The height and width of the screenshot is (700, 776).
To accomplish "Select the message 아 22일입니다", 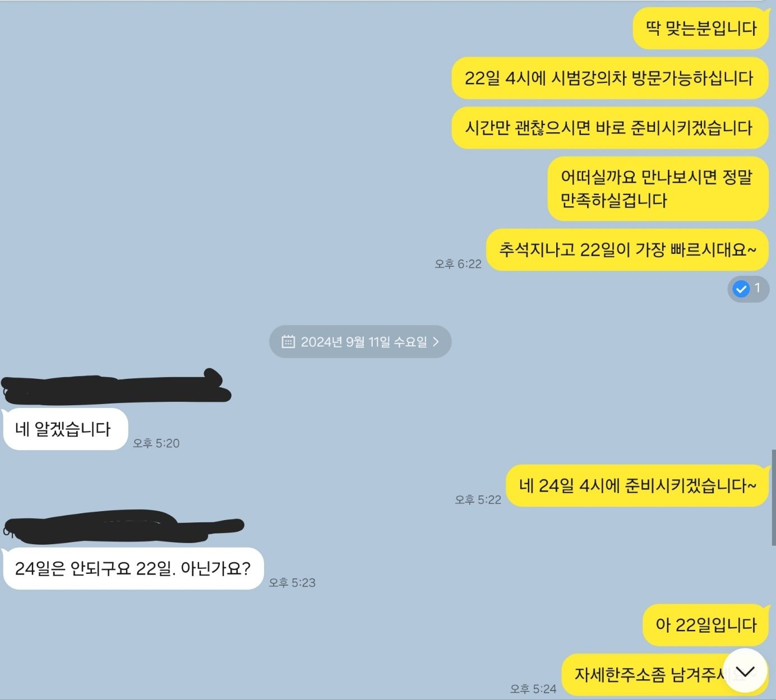I will (705, 625).
